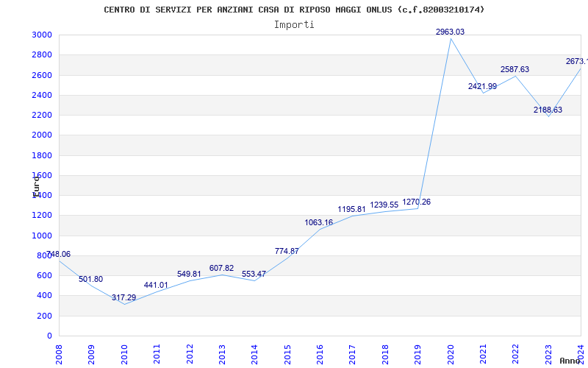Click the 1195.81 data label
This screenshot has width=588, height=368.
351,209
